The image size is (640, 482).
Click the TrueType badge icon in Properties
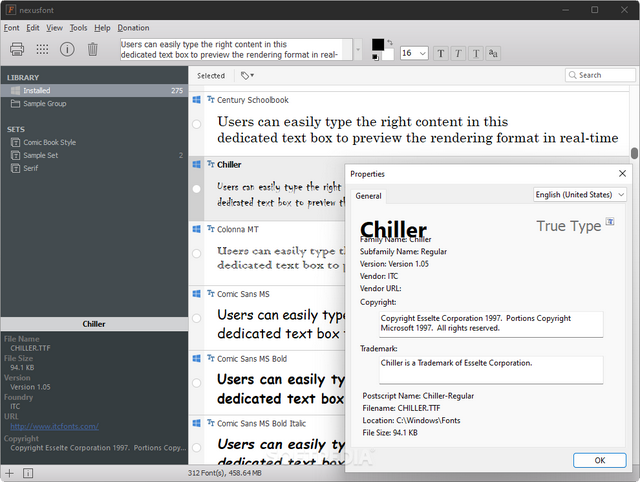point(610,222)
